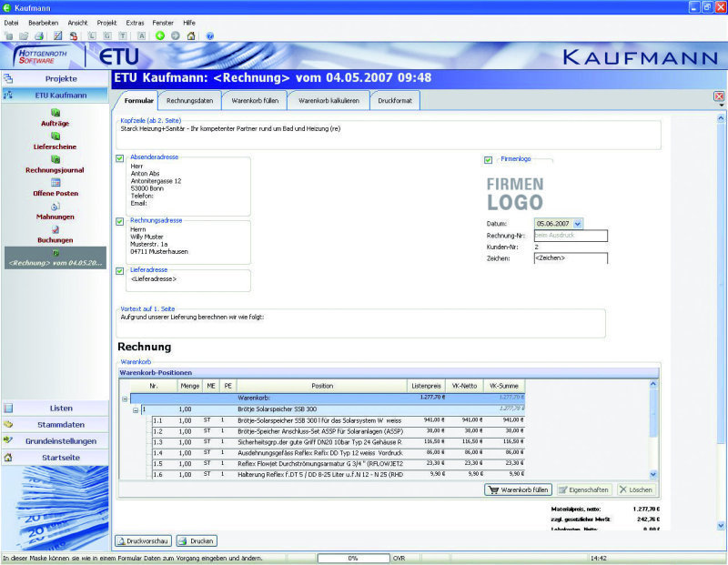Screen dimensions: 728x565
Task: Click the G toolbar icon
Action: coord(107,35)
